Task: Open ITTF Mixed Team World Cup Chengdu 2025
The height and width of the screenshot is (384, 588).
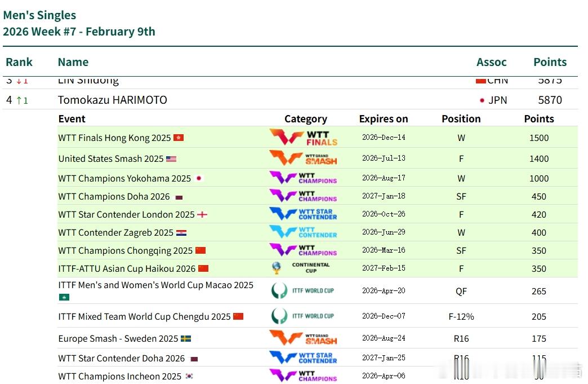Action: (x=144, y=316)
